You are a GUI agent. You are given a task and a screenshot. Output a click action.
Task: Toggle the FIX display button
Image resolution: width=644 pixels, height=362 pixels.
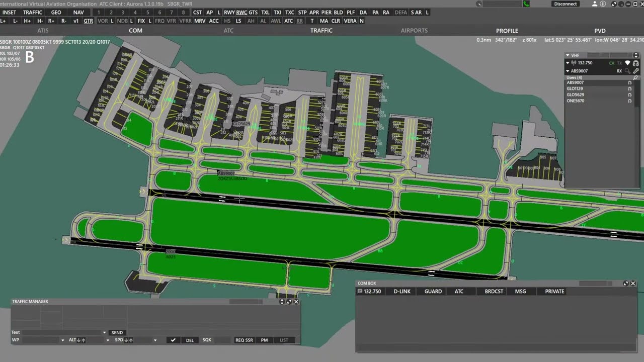[141, 21]
